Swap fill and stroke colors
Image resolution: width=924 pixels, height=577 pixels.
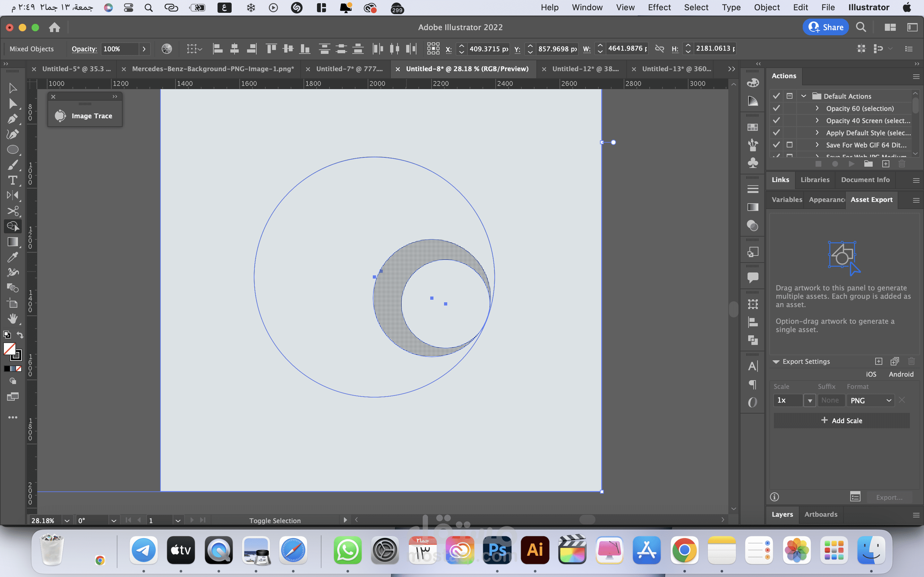click(x=20, y=335)
